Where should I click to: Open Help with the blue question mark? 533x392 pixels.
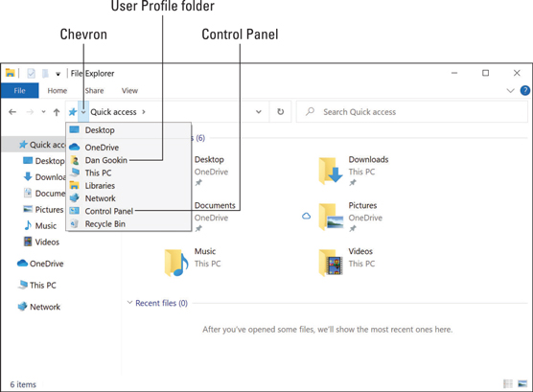(524, 90)
